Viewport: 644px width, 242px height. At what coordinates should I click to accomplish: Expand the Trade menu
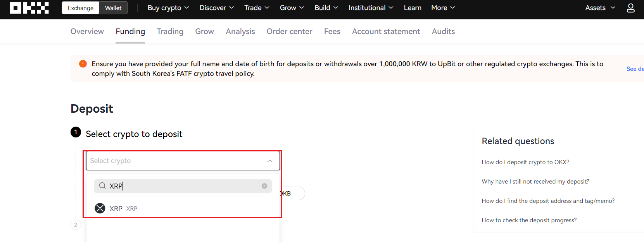tap(257, 8)
